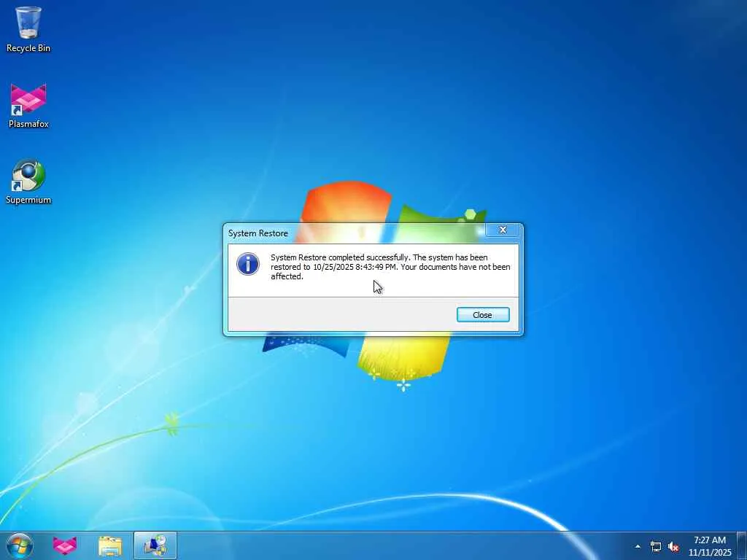
Task: Dismiss System Restore dialog with the X button
Action: coord(503,230)
